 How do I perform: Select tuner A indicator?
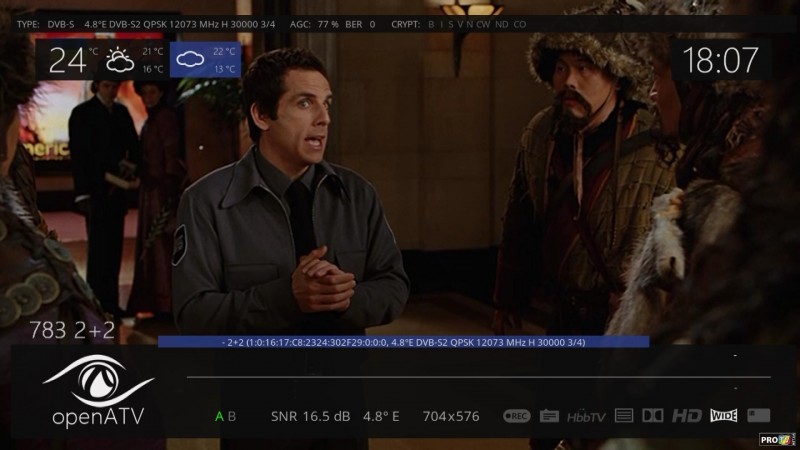[x=219, y=416]
